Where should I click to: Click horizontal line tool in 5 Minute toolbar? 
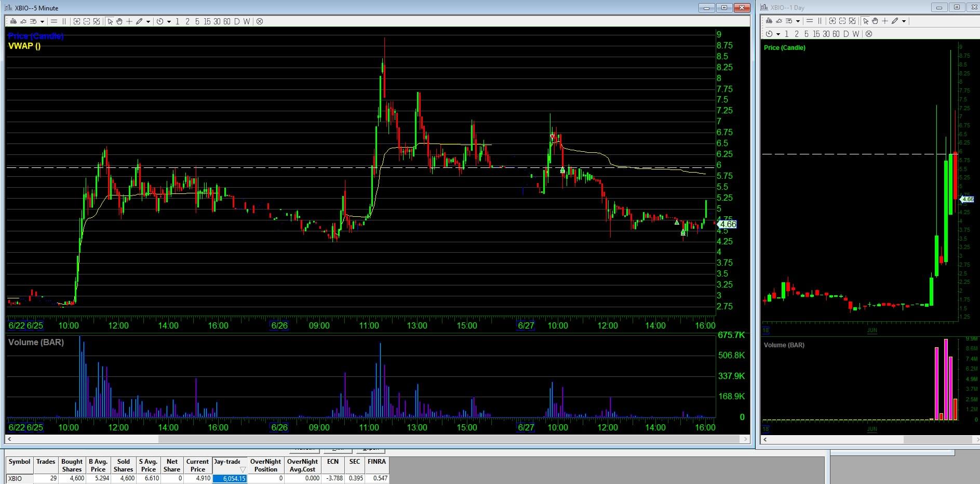tap(53, 21)
